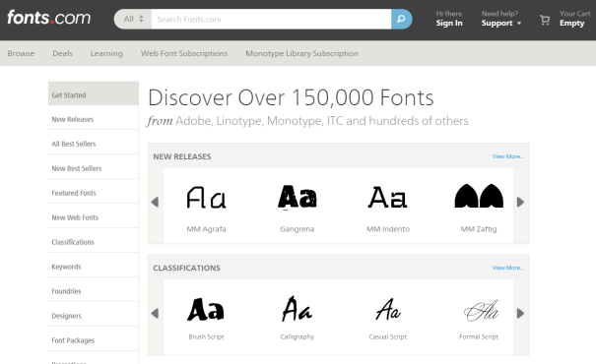596x364 pixels.
Task: Click the blue search magnifier button
Action: pyautogui.click(x=401, y=19)
